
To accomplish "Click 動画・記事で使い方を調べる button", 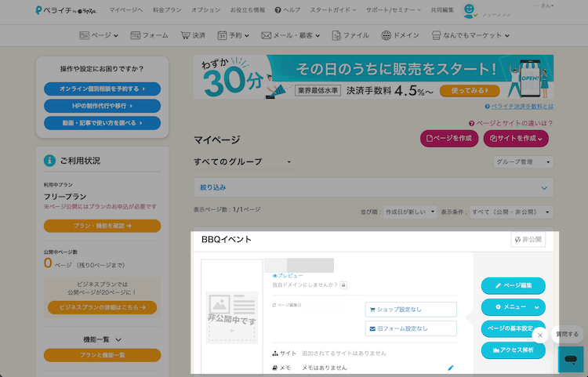I will [x=103, y=123].
